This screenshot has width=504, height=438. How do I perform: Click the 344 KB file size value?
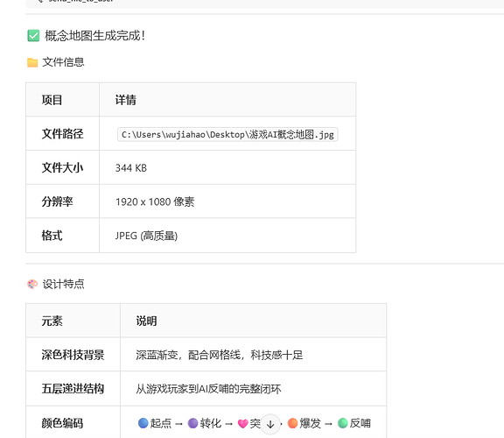point(131,168)
